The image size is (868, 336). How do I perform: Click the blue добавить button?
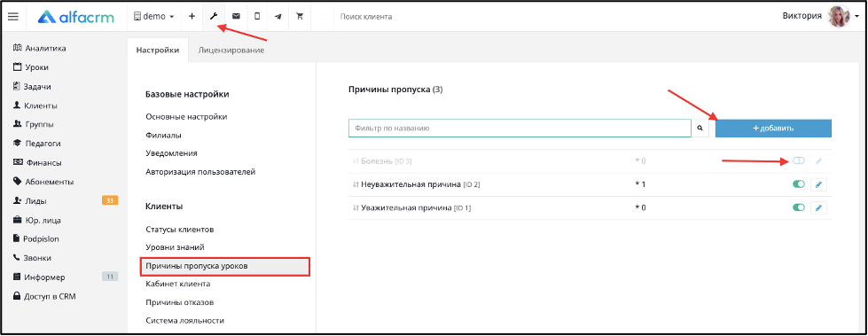pos(773,129)
